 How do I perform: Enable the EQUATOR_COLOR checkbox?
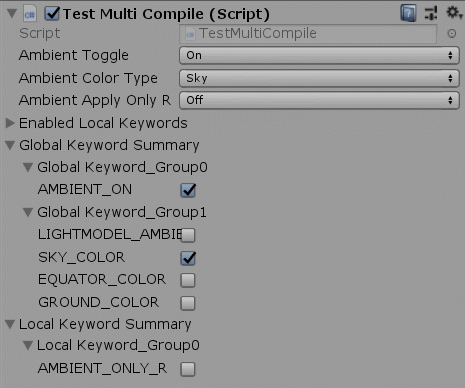[188, 280]
